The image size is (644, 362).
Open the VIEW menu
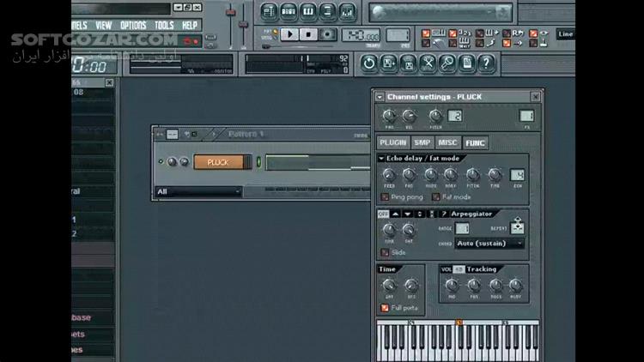[104, 26]
